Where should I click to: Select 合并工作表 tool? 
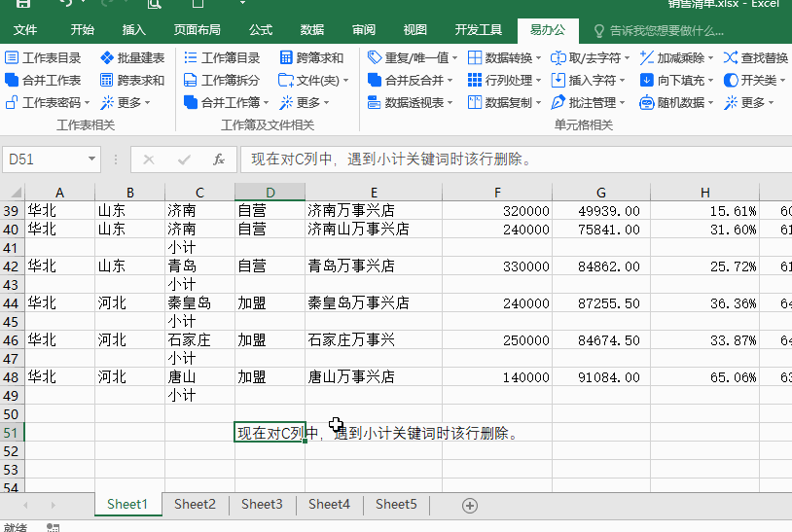coord(43,81)
